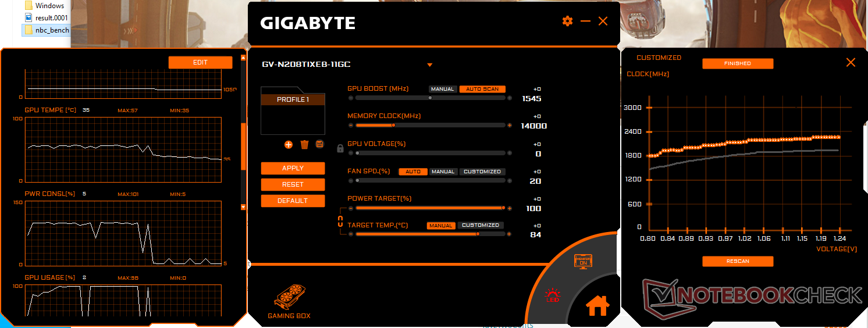Set fan speed mode to Manual
868x328 pixels.
(x=443, y=172)
